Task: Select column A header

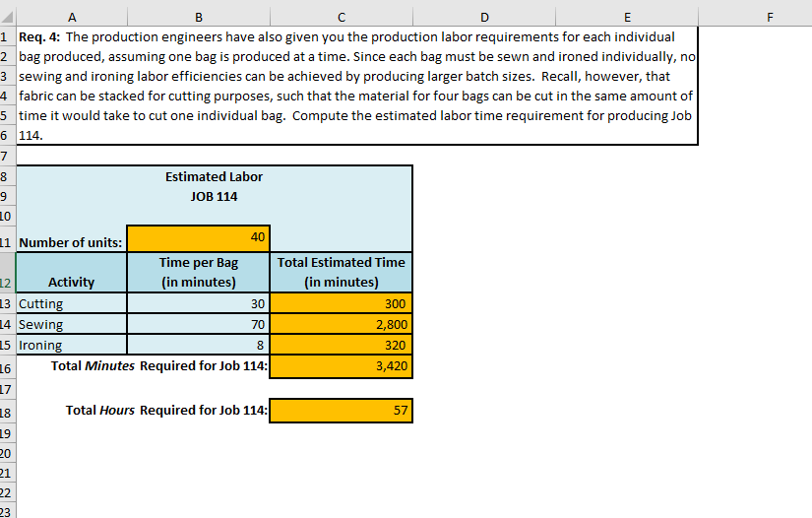Action: click(x=72, y=17)
